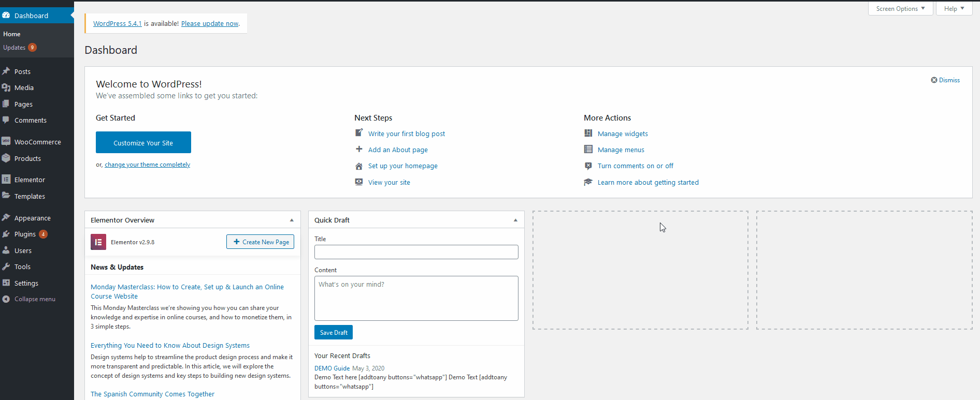Image resolution: width=980 pixels, height=400 pixels.
Task: Click the WooCommerce logo icon
Action: point(6,141)
